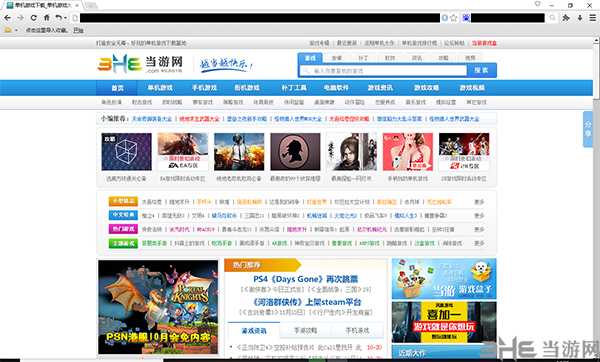Open the PS4 Days Gone headline link
The height and width of the screenshot is (362, 600).
[x=305, y=279]
